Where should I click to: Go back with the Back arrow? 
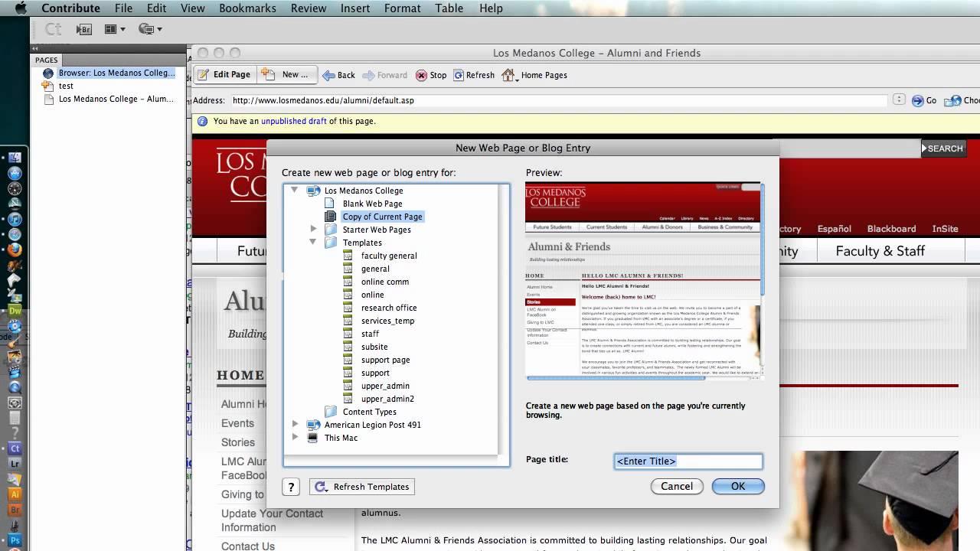tap(338, 75)
